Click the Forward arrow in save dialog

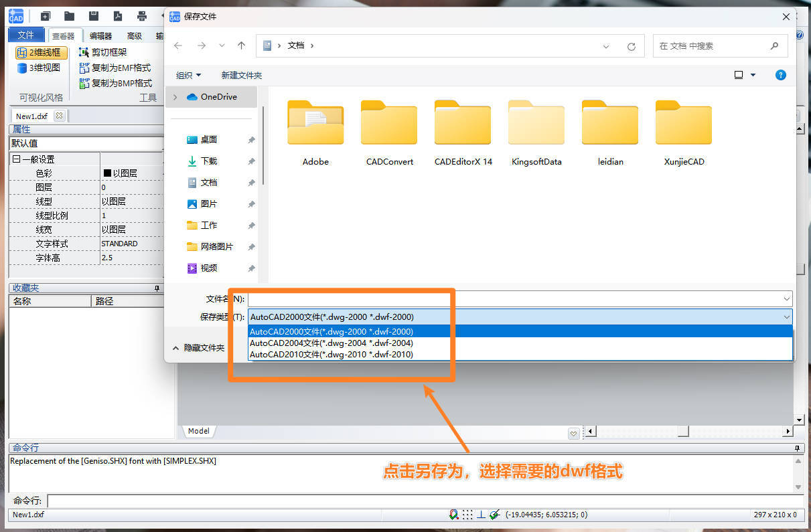(x=201, y=46)
